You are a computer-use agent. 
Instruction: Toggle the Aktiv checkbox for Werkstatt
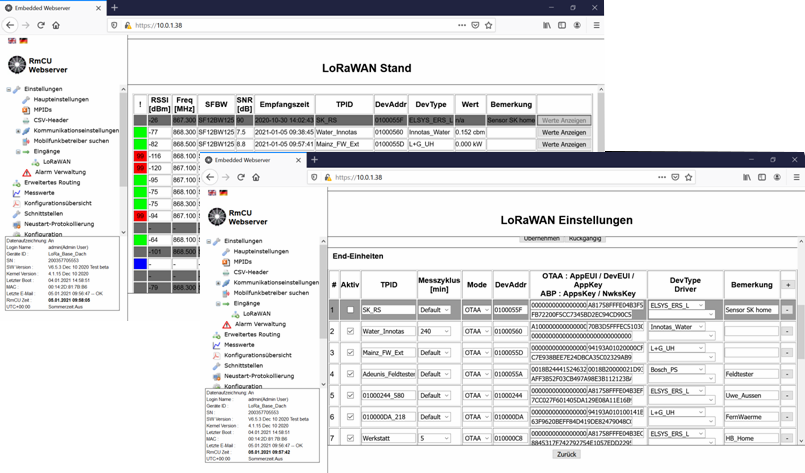(349, 438)
